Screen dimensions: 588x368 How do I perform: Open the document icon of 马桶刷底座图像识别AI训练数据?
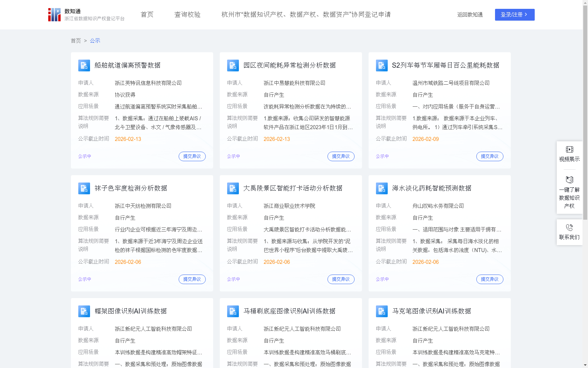[233, 311]
